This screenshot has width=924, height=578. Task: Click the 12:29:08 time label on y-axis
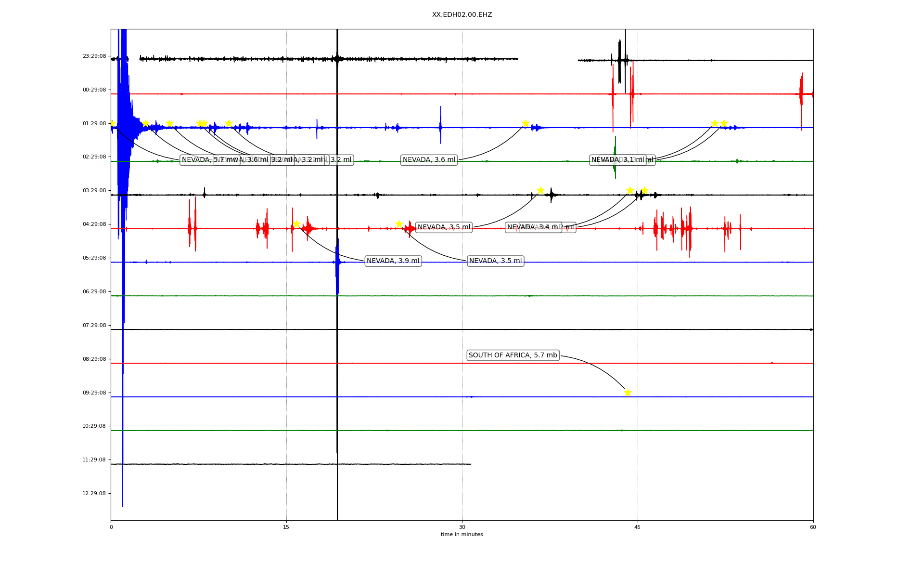94,494
